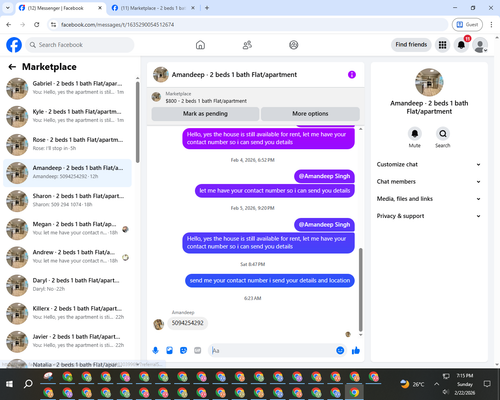
Task: Close the Messenger | Facebook tab
Action: (x=100, y=8)
